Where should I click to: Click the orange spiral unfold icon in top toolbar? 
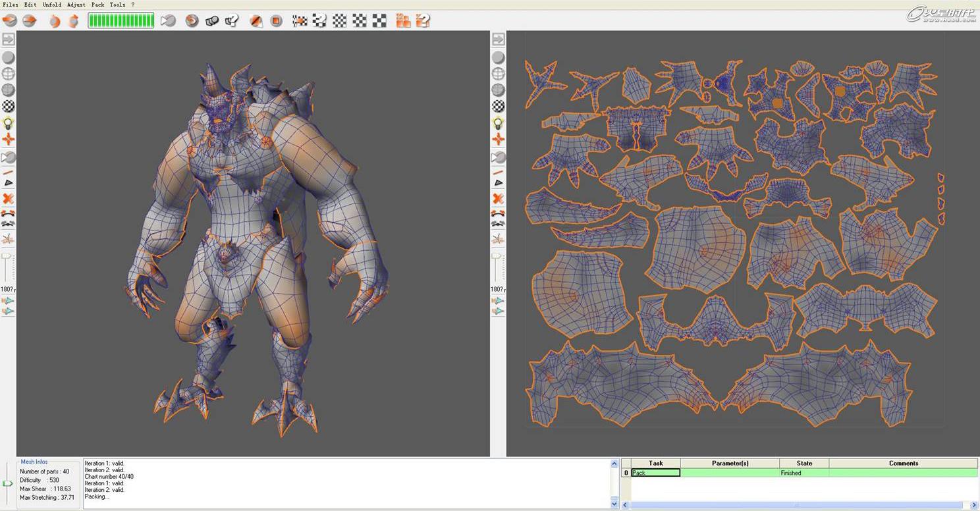(x=192, y=20)
